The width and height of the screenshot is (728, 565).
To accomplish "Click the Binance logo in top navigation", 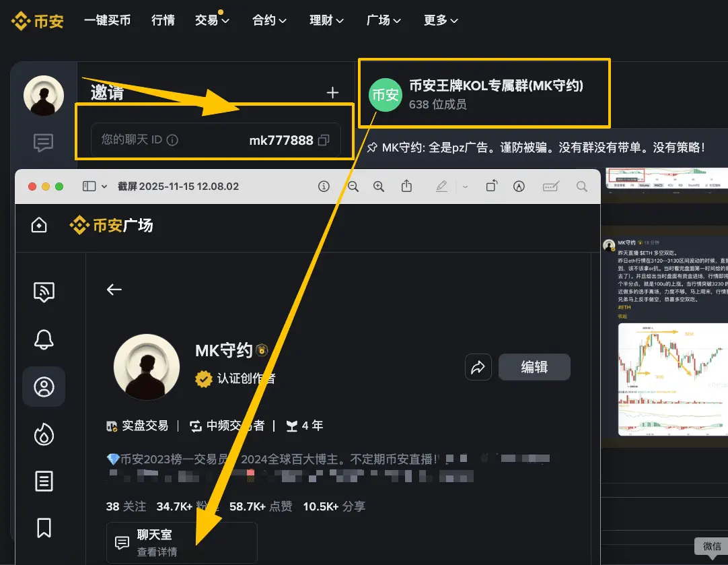I will click(x=38, y=21).
